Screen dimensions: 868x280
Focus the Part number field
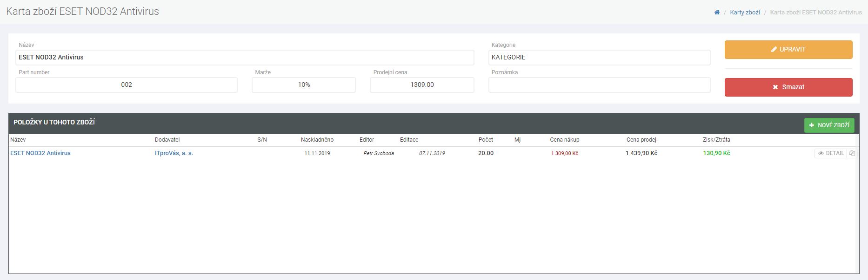click(x=127, y=85)
